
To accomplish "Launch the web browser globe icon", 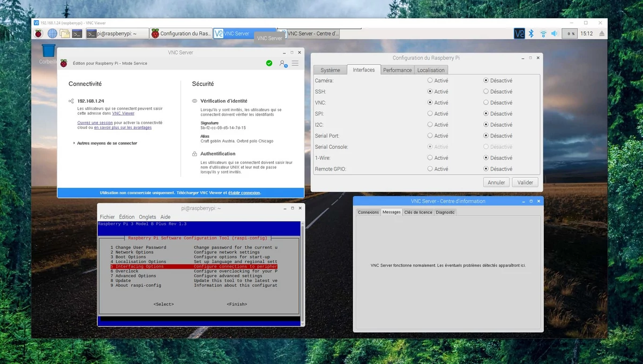I will click(x=52, y=34).
